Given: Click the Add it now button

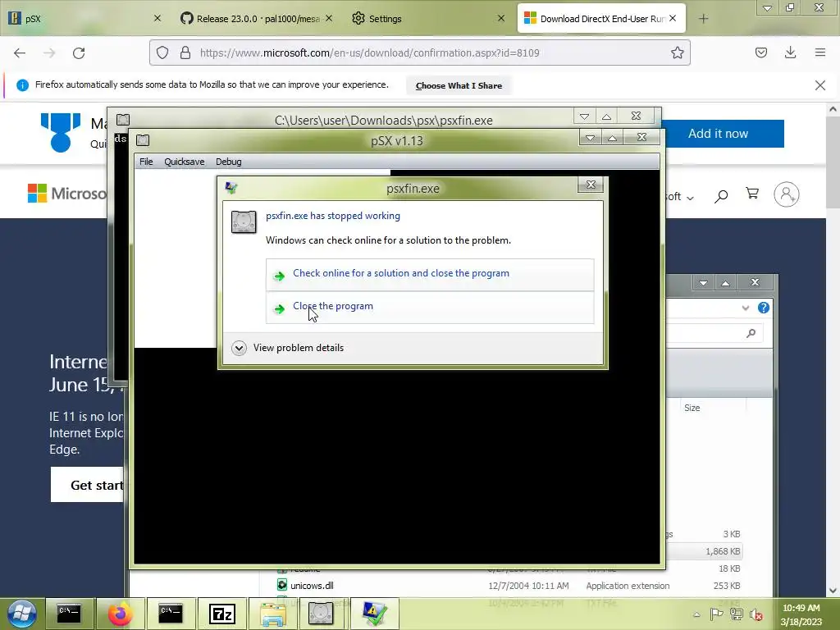Looking at the screenshot, I should coord(718,134).
